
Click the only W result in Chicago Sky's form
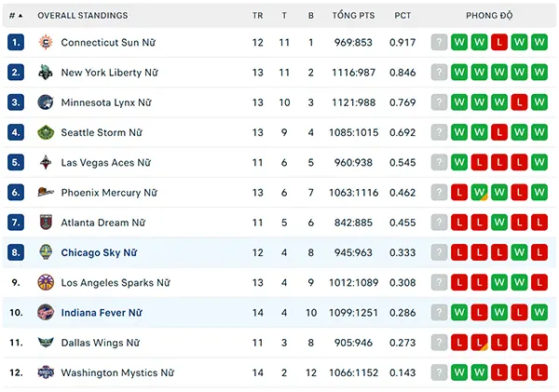(519, 252)
